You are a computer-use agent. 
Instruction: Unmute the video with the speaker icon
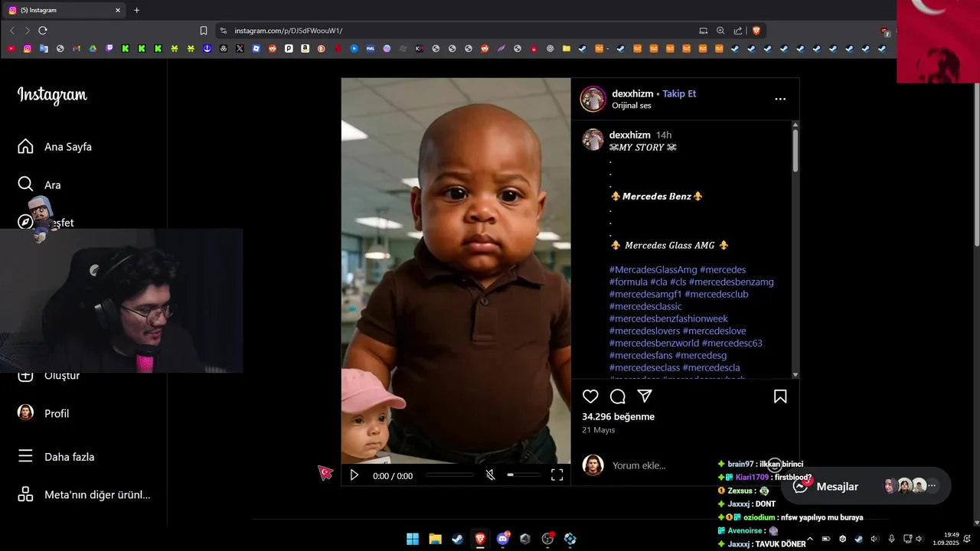click(x=491, y=475)
